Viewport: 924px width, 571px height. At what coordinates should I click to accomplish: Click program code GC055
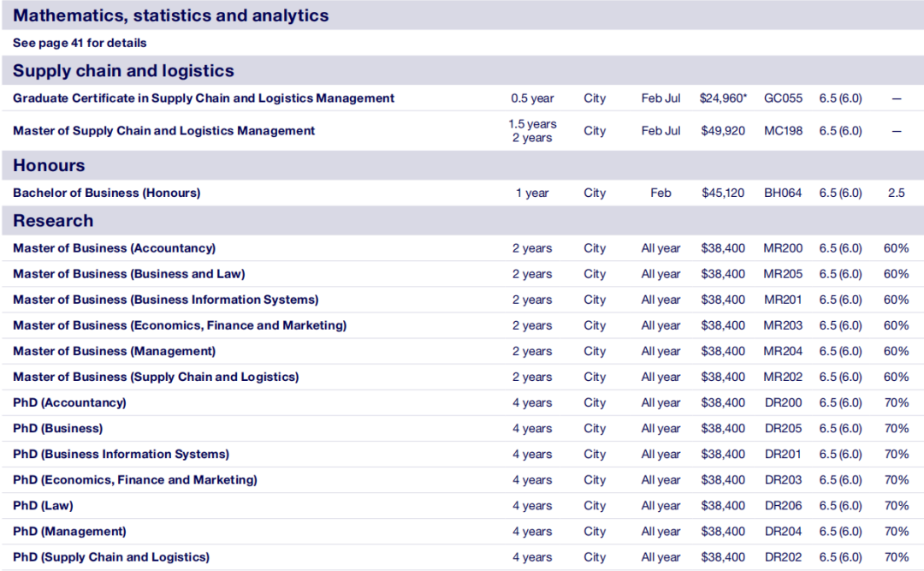pos(783,98)
